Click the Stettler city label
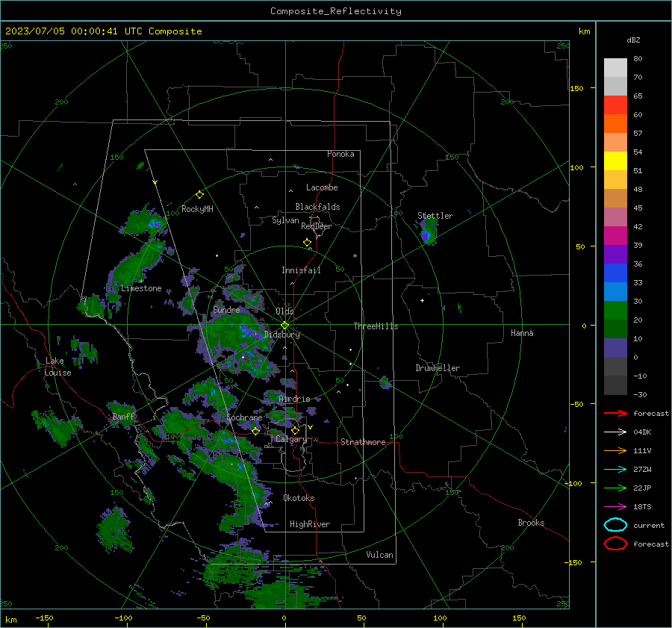Screen dimensions: 672x628 [435, 216]
